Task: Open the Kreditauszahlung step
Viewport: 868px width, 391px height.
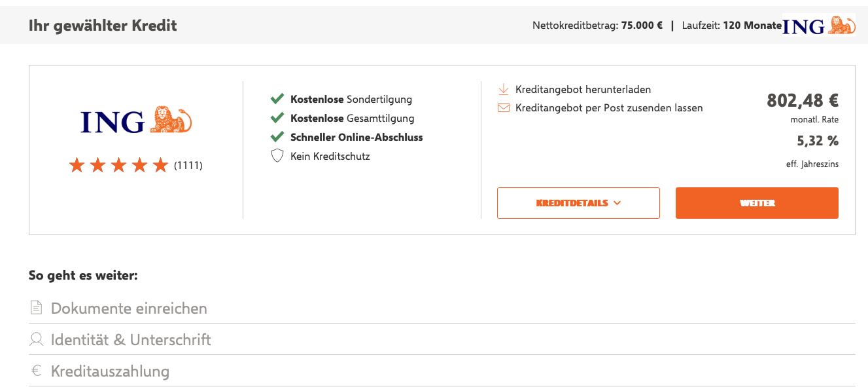Action: [110, 371]
